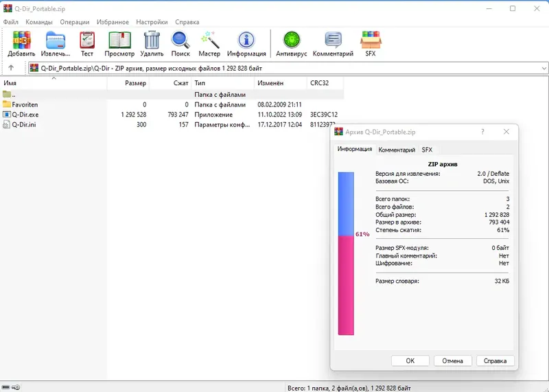This screenshot has width=549, height=392.
Task: Open the Команды menu
Action: (39, 22)
